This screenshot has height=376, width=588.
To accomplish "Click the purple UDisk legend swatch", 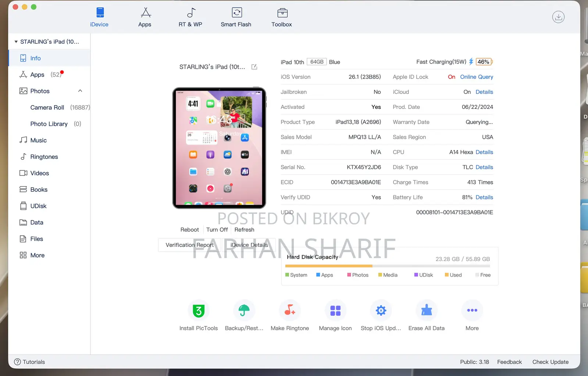I will coord(416,275).
